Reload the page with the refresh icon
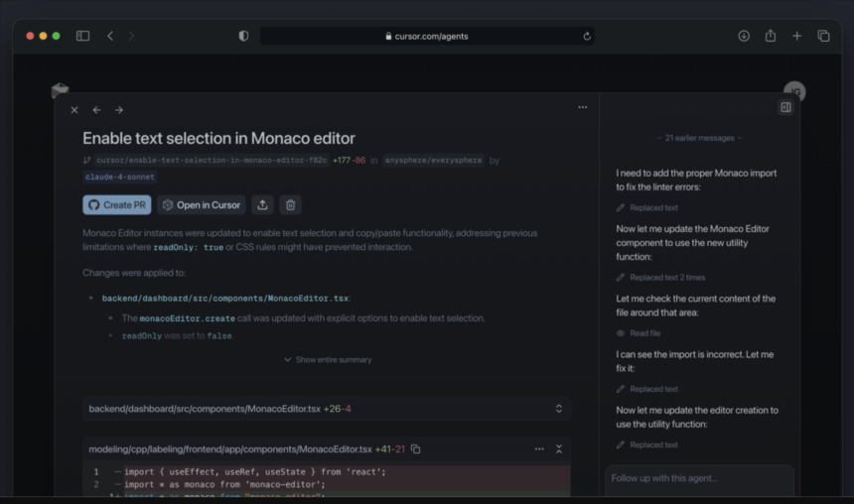 coord(587,36)
